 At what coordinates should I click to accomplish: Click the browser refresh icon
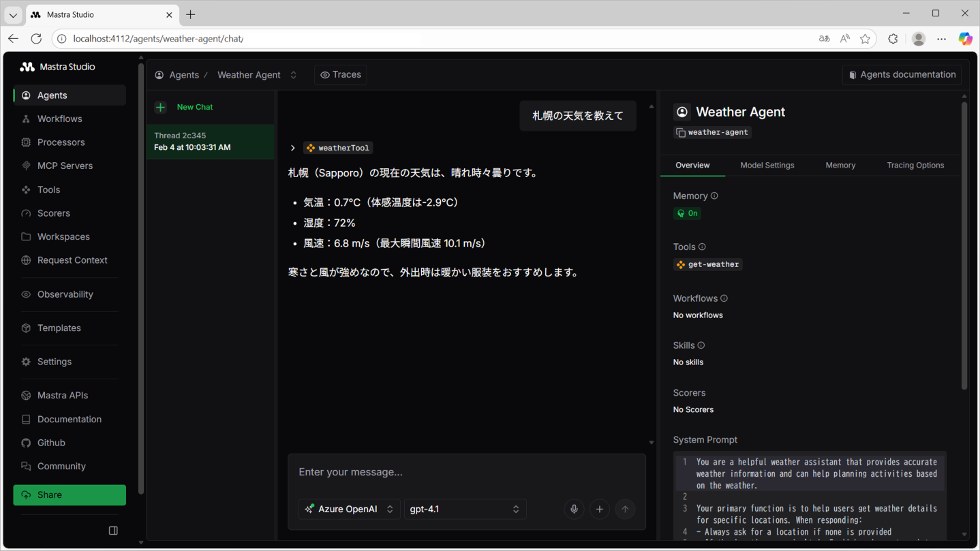tap(37, 39)
